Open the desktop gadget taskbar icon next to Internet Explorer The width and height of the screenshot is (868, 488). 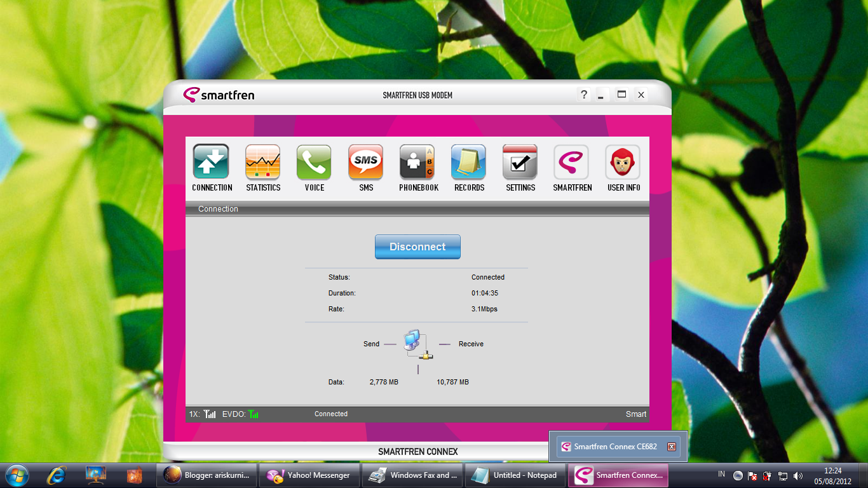[x=96, y=475]
